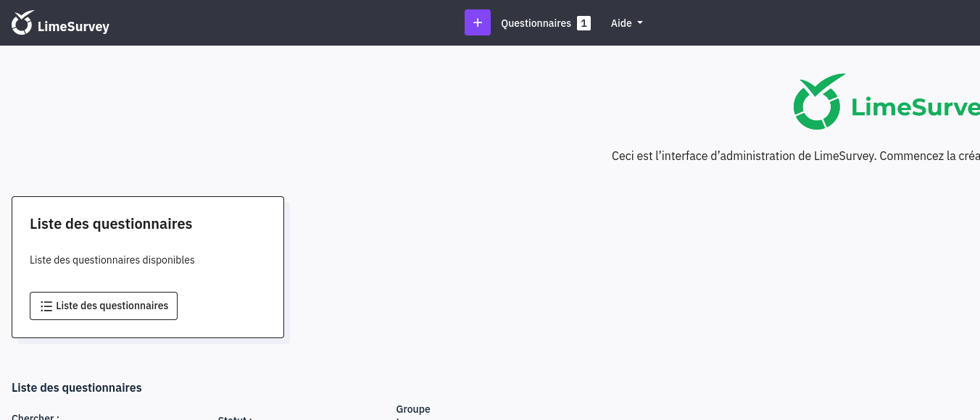Click empty area of the dark navbar
Viewport: 980px width, 420px height.
click(x=290, y=23)
